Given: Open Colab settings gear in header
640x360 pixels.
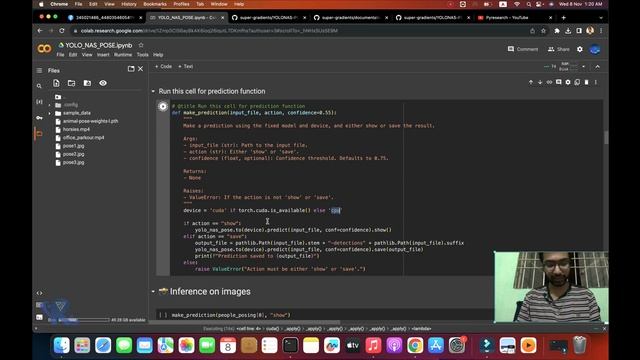Looking at the screenshot, I should 580,49.
